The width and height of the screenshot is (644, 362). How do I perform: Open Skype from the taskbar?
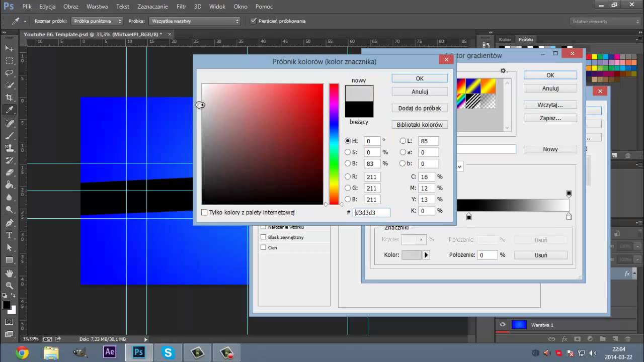[168, 352]
